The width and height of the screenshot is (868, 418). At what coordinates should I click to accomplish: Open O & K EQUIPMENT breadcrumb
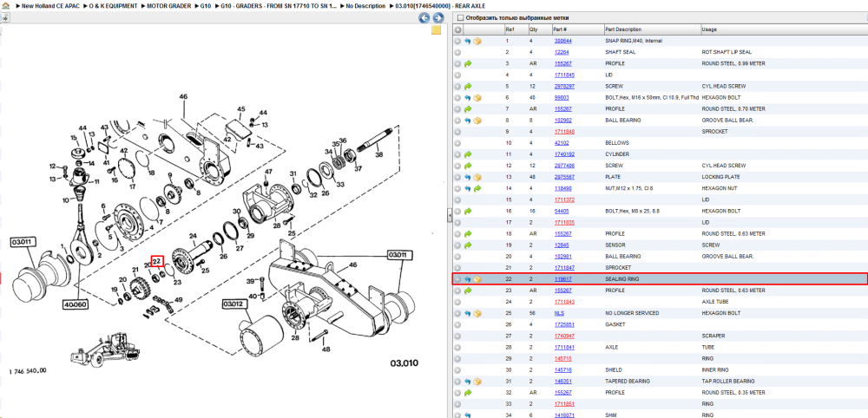tap(113, 5)
